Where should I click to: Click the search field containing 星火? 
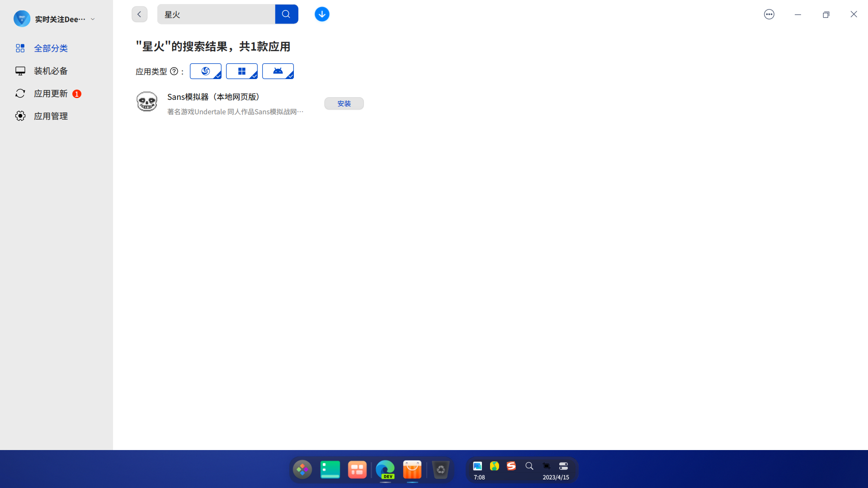point(216,14)
